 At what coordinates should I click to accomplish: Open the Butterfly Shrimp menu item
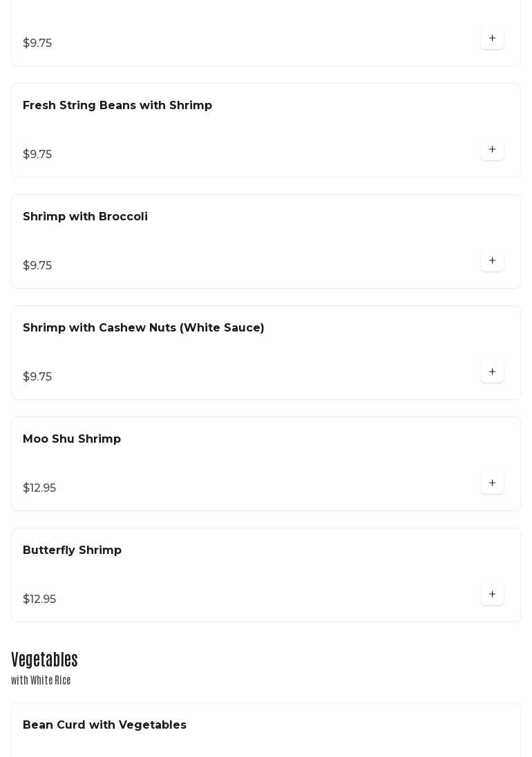pyautogui.click(x=72, y=550)
